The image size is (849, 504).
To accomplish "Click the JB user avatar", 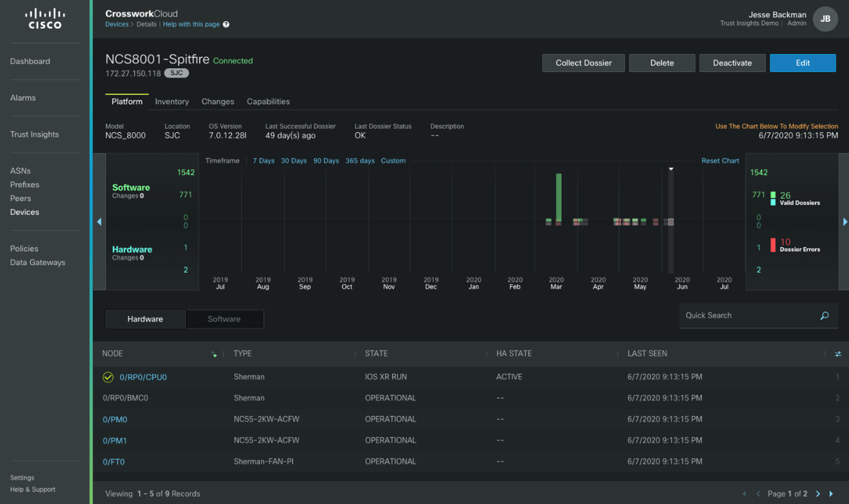I will click(825, 19).
